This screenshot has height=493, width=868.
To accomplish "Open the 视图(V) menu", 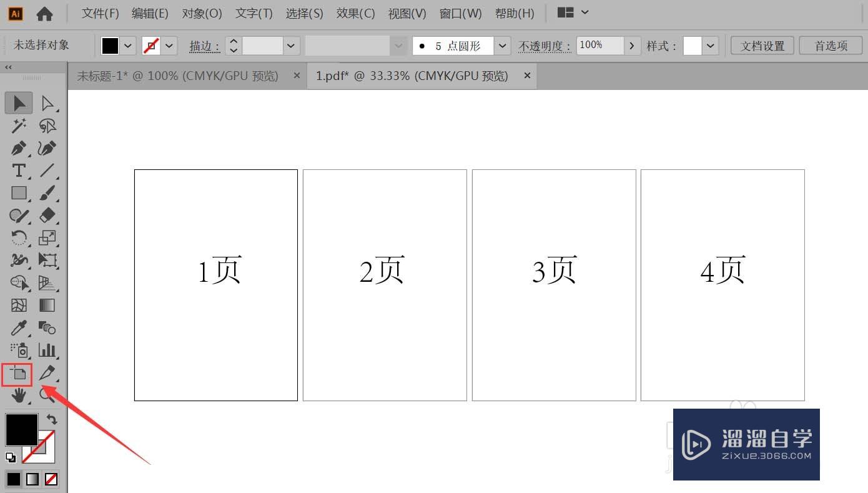I will click(407, 13).
